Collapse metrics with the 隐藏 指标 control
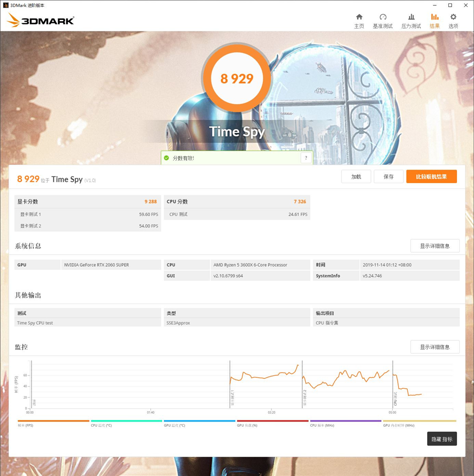This screenshot has width=474, height=476. (442, 439)
